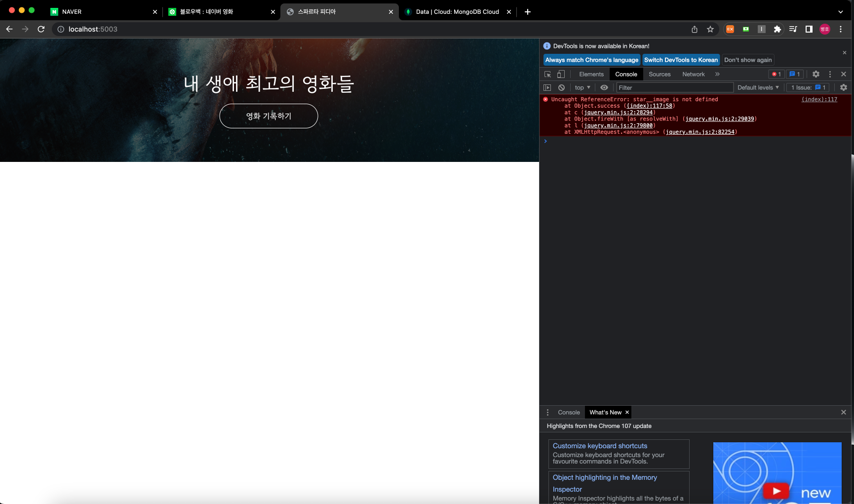Switch to the Sources tab
Viewport: 854px width, 504px height.
click(660, 74)
